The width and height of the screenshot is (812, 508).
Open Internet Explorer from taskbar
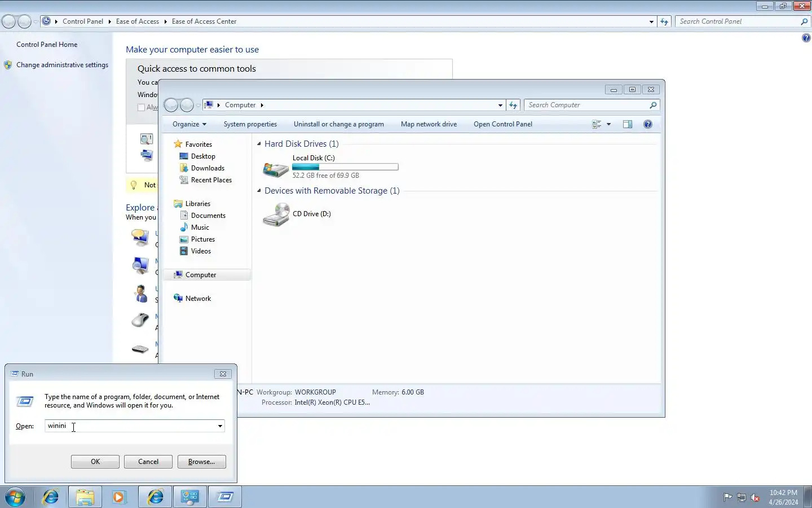point(51,497)
